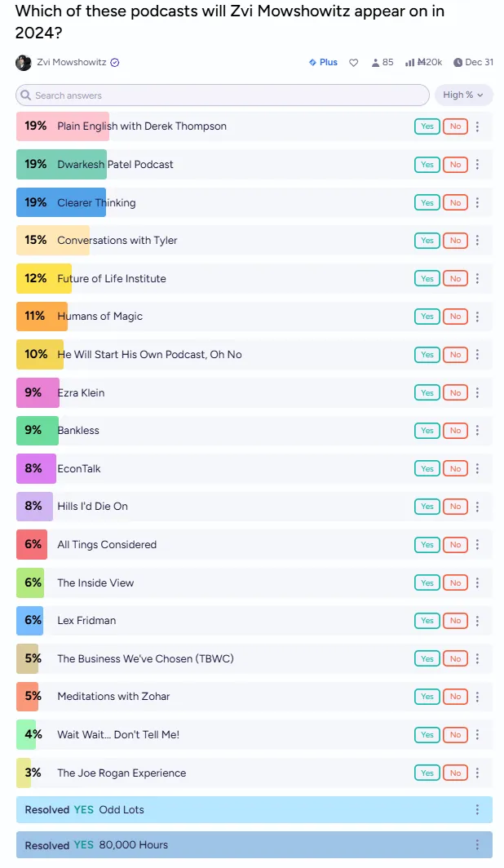Screen dimensions: 504x868
Task: Click No button for Bankless
Action: 455,431
